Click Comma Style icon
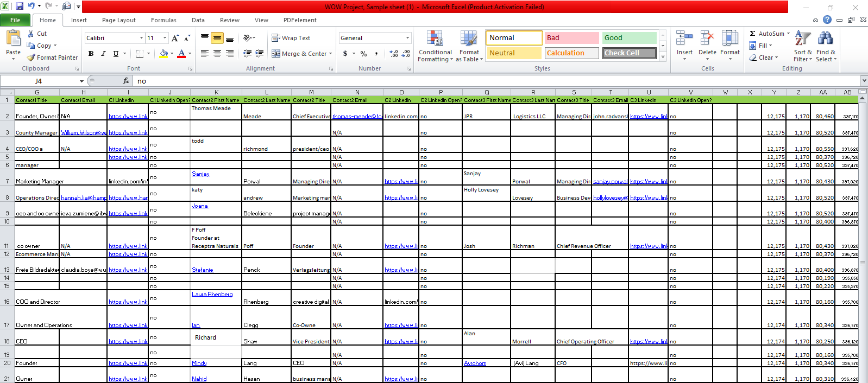 [x=376, y=54]
